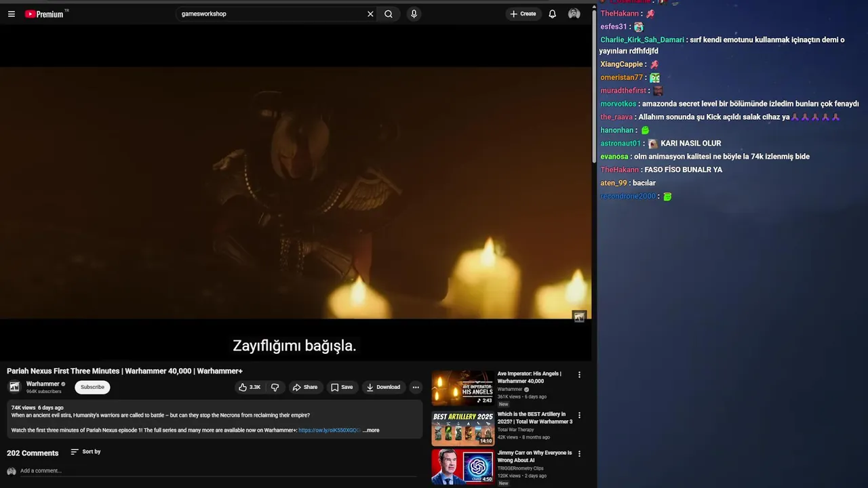Select chat username omeristan77
868x488 pixels.
coord(622,77)
